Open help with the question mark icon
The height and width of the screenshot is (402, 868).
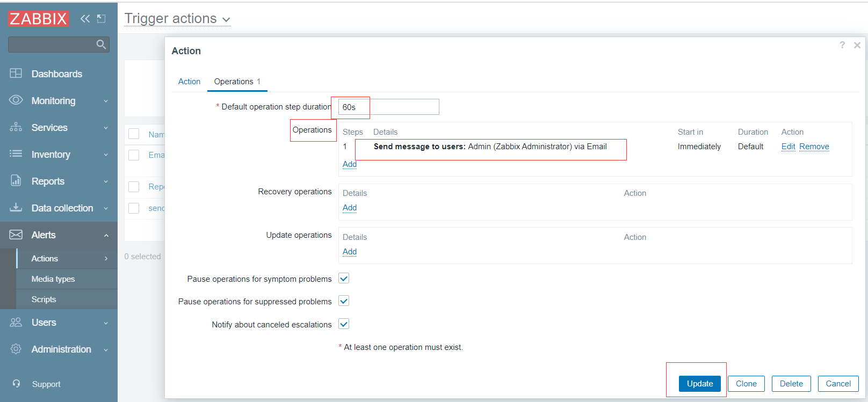[x=842, y=45]
